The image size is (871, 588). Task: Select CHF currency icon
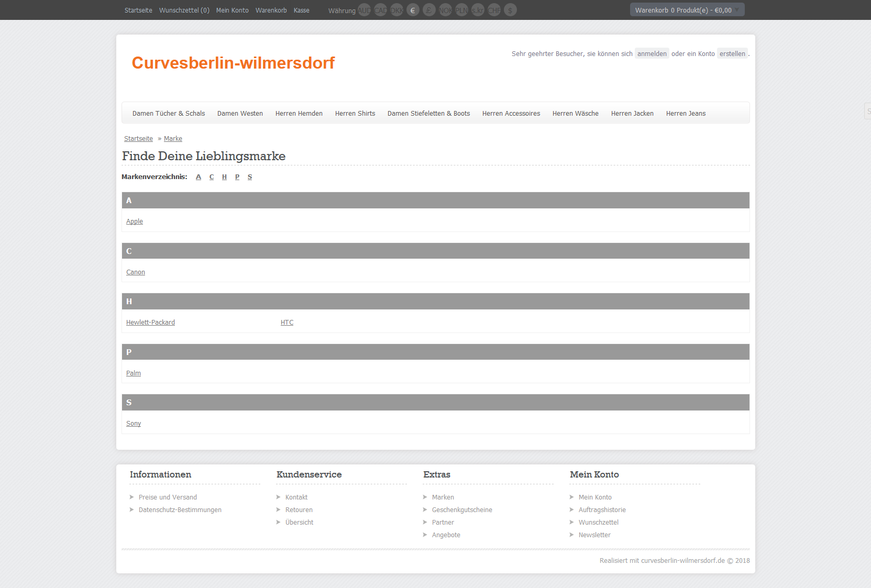[494, 10]
